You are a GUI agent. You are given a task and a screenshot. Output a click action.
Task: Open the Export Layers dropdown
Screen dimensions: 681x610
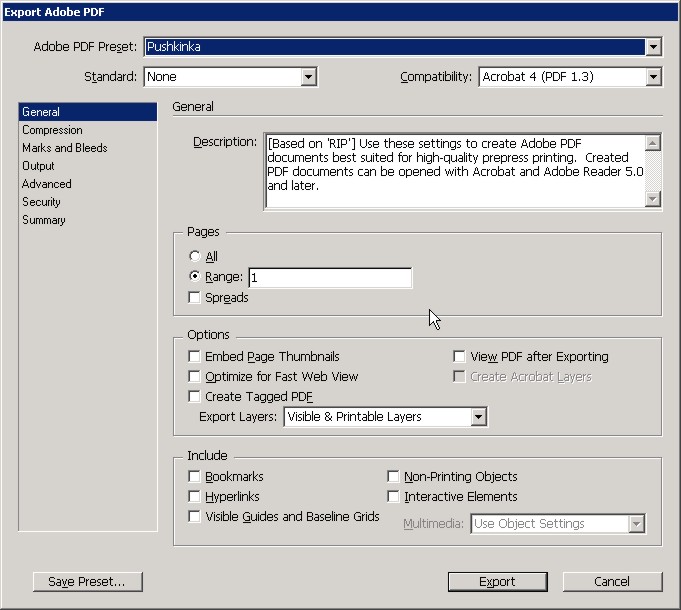coord(385,417)
